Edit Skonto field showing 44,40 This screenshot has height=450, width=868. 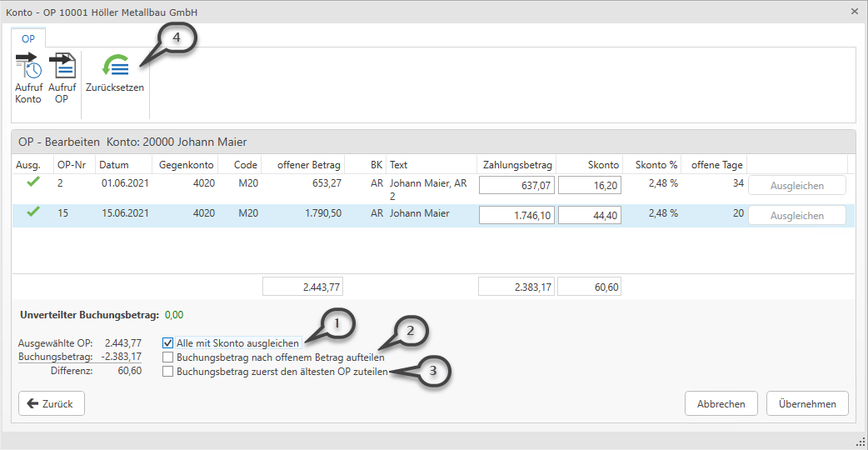click(x=589, y=216)
